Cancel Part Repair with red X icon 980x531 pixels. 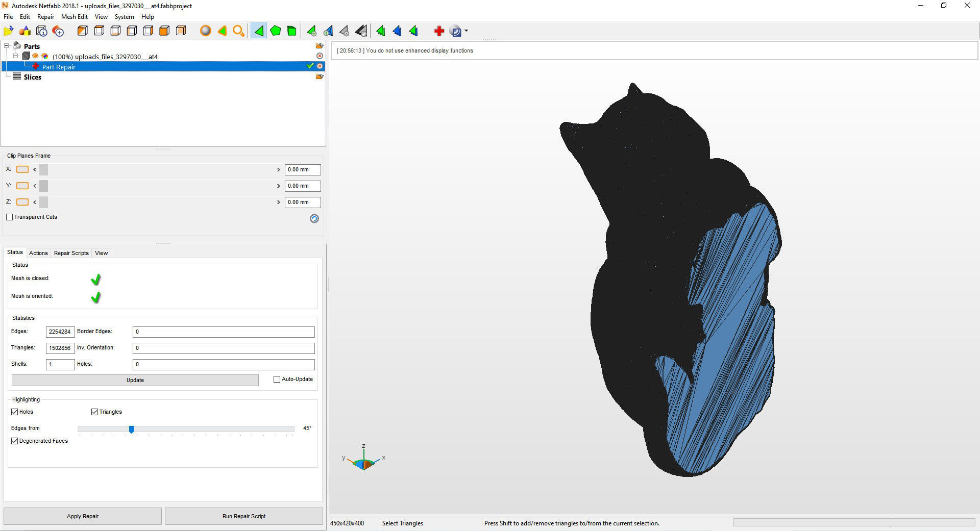[320, 66]
